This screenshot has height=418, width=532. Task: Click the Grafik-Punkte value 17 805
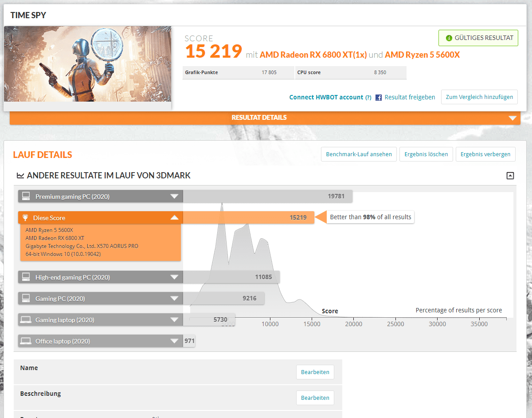(269, 72)
